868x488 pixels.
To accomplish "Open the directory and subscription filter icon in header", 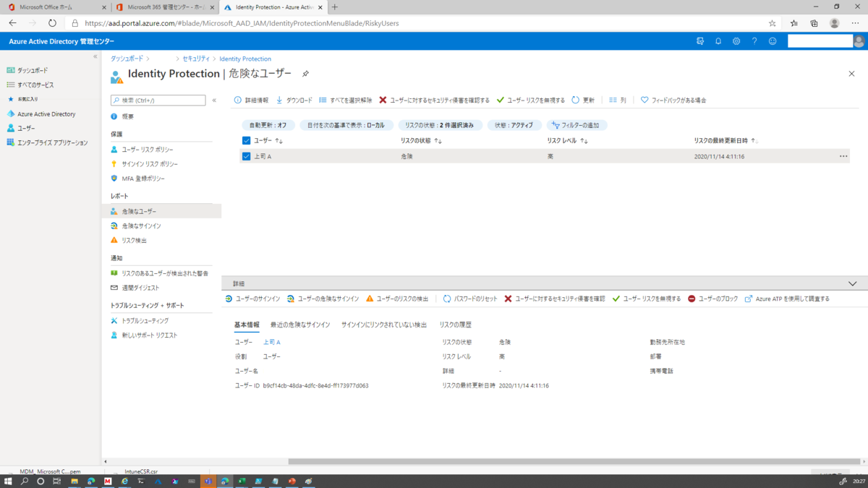I will (700, 41).
